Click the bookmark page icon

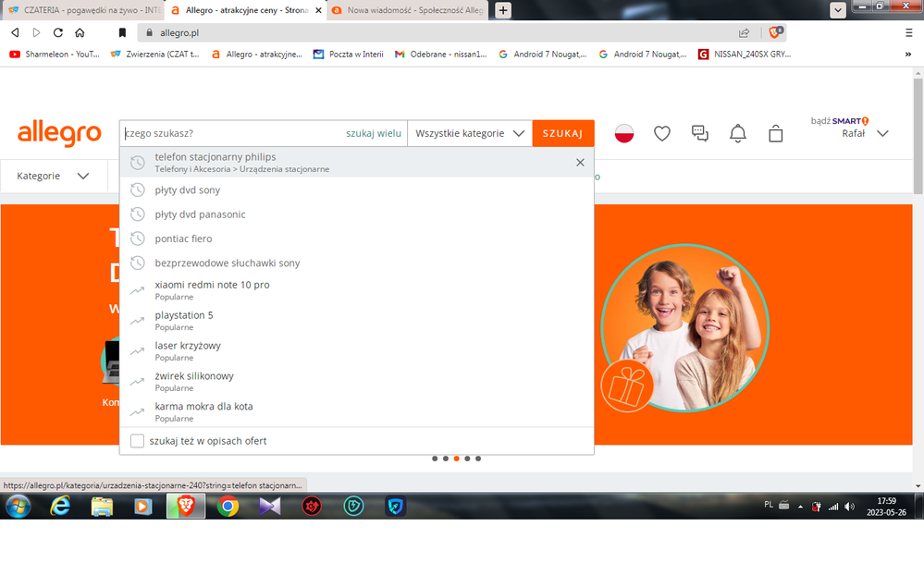pyautogui.click(x=122, y=32)
